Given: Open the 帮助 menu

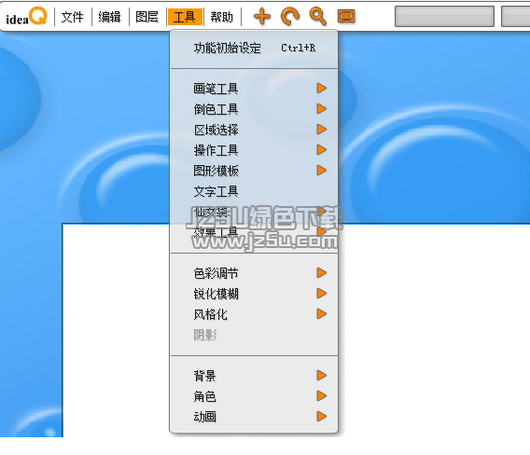Looking at the screenshot, I should click(x=222, y=17).
